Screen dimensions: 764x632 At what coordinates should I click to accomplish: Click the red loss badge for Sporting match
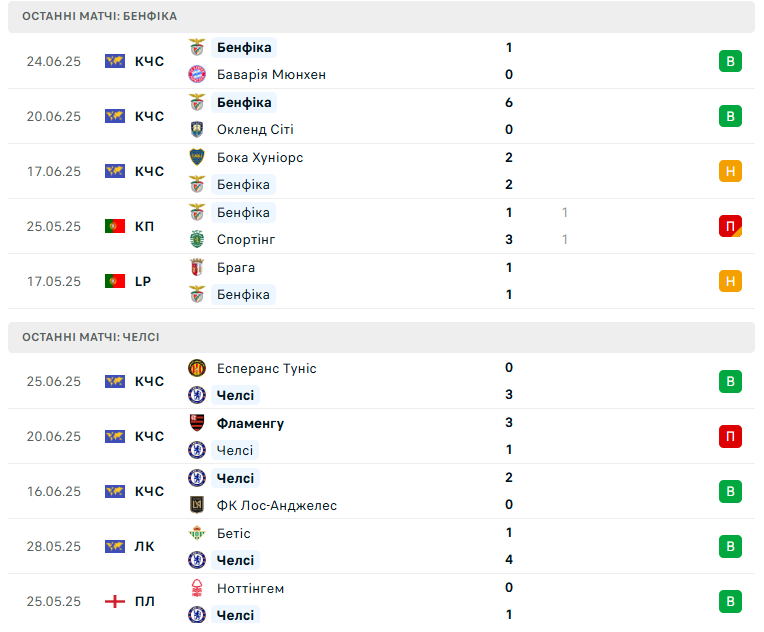[x=730, y=226]
